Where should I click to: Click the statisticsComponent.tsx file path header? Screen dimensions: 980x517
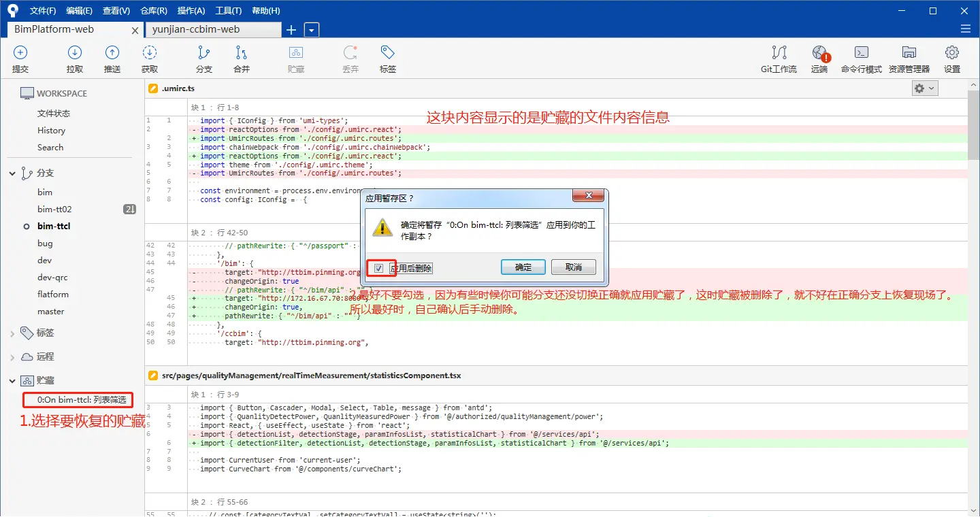click(311, 375)
